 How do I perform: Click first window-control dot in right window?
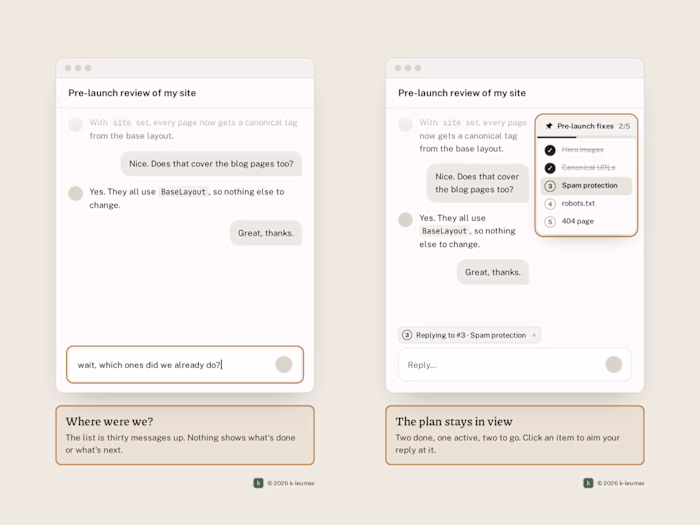(x=398, y=68)
